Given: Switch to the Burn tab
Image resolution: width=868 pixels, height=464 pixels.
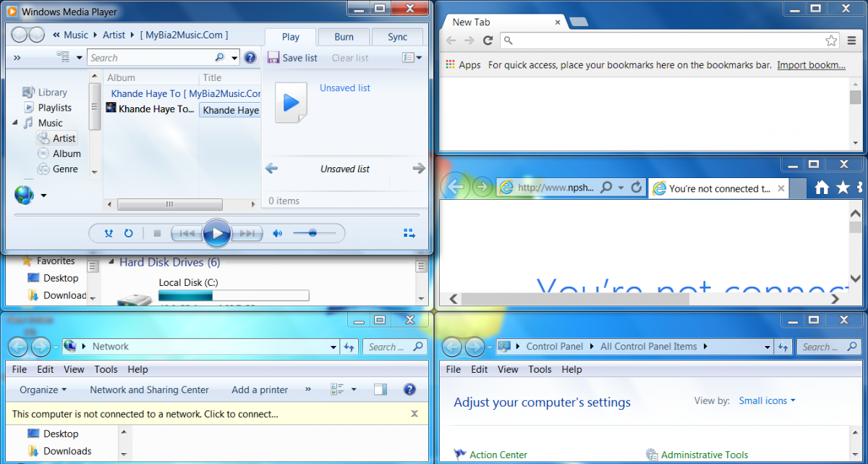Looking at the screenshot, I should tap(344, 37).
